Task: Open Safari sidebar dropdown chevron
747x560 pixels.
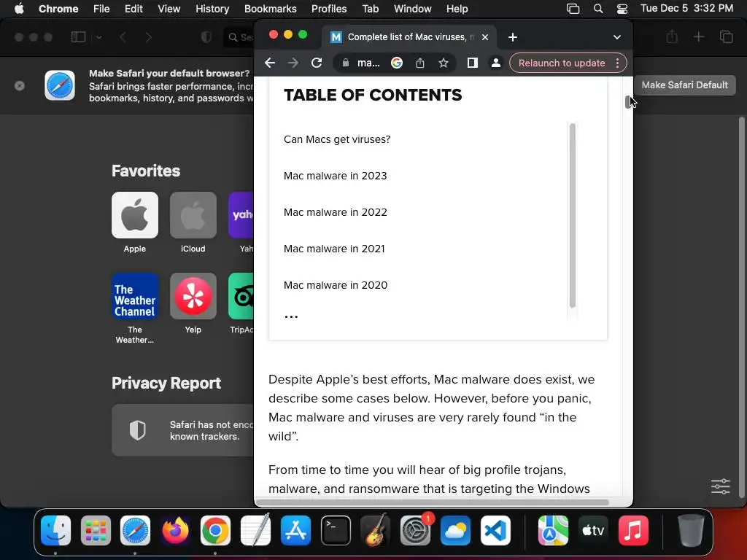Action: click(98, 37)
